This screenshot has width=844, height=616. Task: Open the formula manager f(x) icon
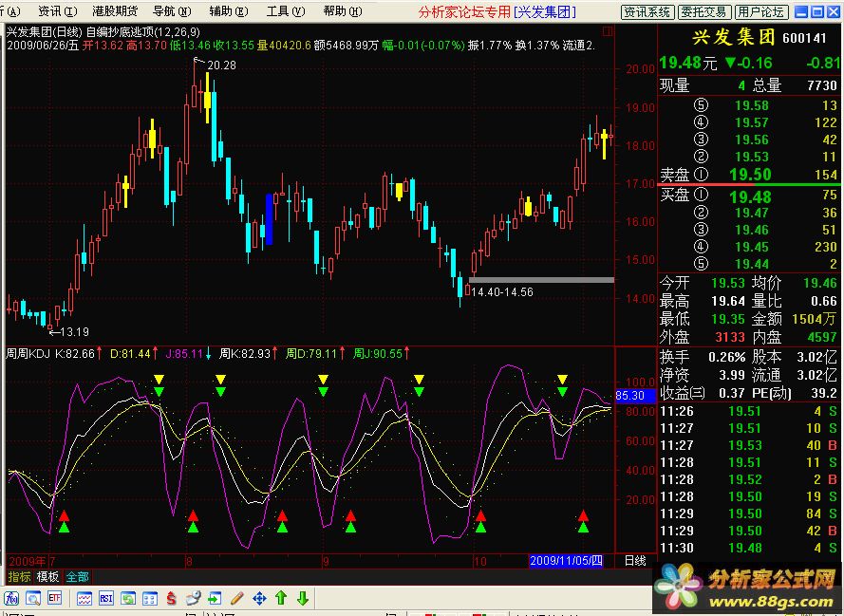click(11, 598)
